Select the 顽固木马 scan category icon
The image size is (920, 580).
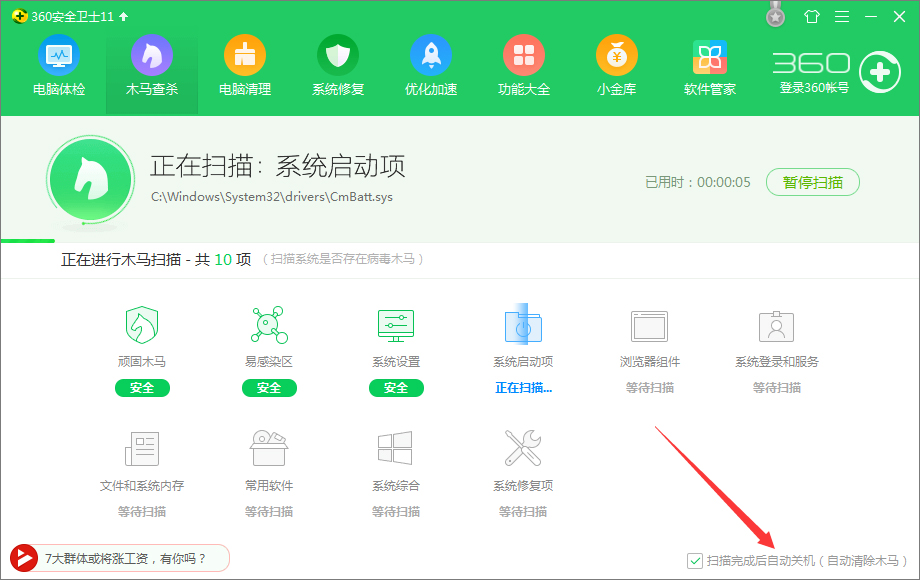[141, 326]
